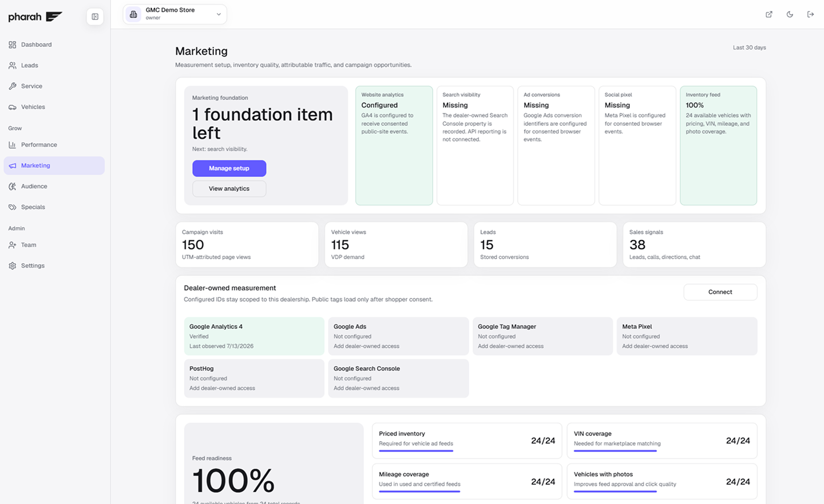The height and width of the screenshot is (504, 824).
Task: Click the Specials tag icon
Action: tap(13, 207)
